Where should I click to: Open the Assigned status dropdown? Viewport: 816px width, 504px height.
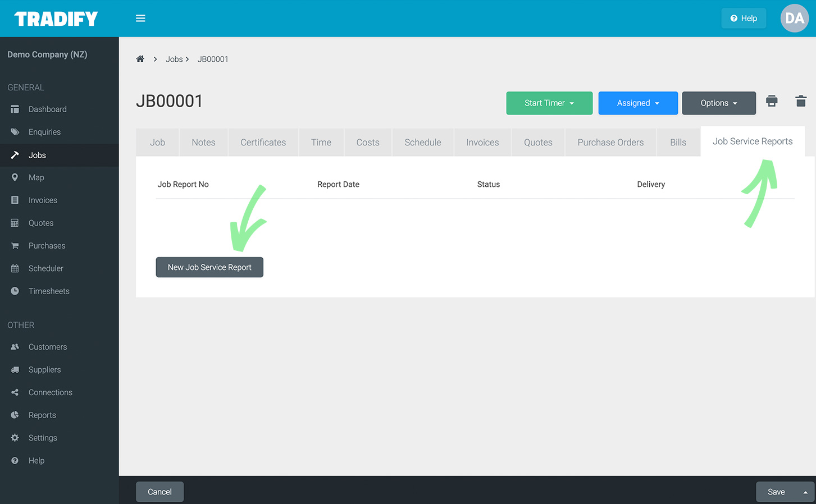coord(638,103)
